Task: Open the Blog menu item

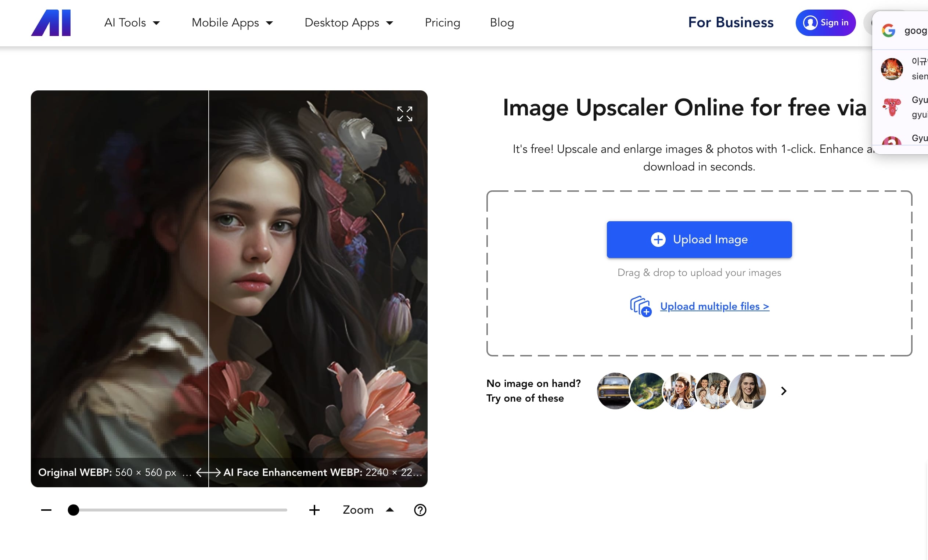Action: click(502, 23)
